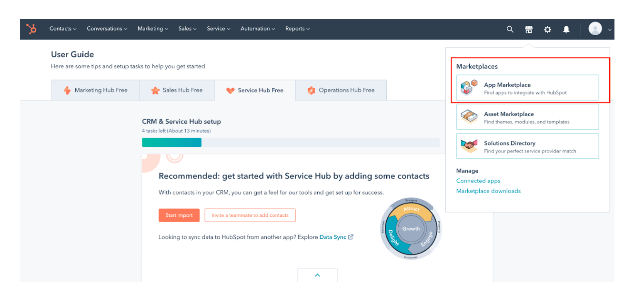Click the Sales Hub Free star icon
This screenshot has width=644, height=307.
(x=155, y=90)
